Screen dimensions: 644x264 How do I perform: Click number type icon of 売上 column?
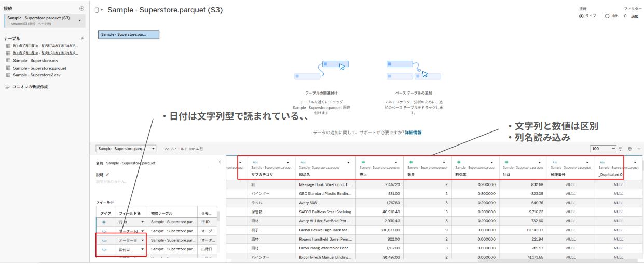pyautogui.click(x=363, y=162)
